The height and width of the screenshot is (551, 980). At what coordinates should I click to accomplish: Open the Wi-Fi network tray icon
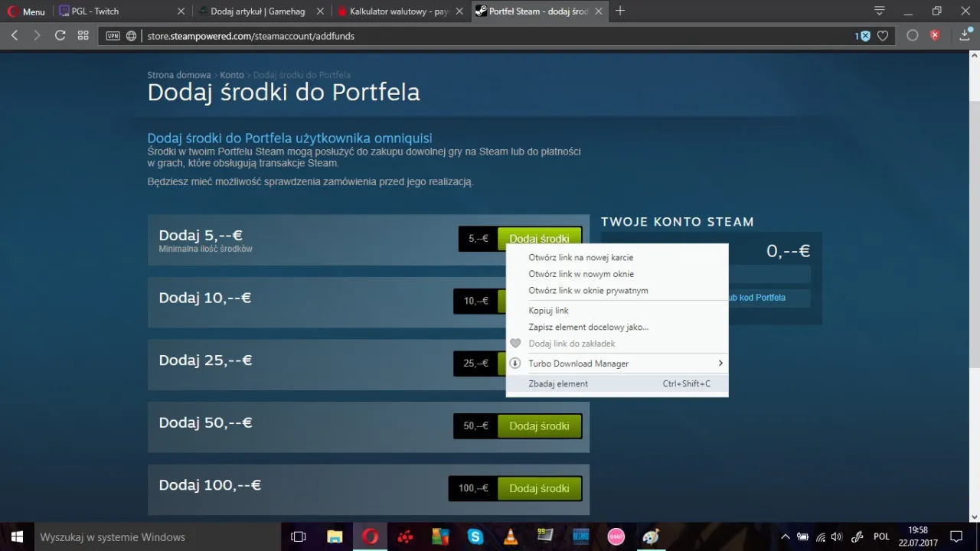pos(821,537)
